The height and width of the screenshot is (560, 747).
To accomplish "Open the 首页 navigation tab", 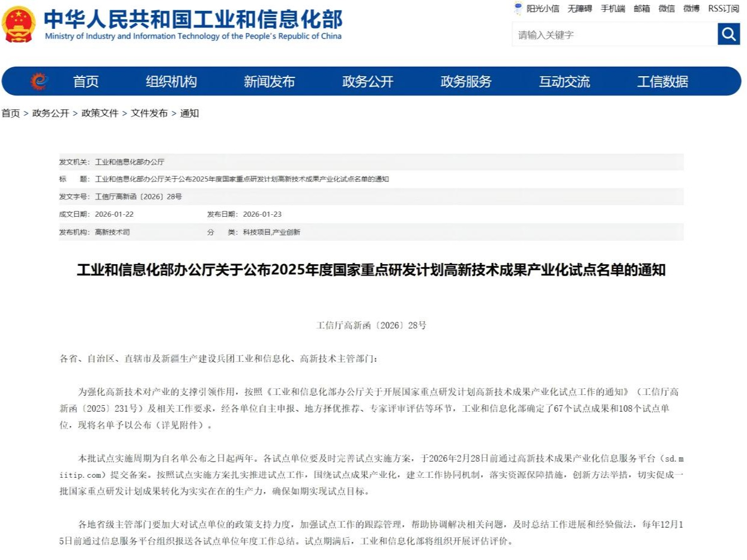I will point(86,82).
